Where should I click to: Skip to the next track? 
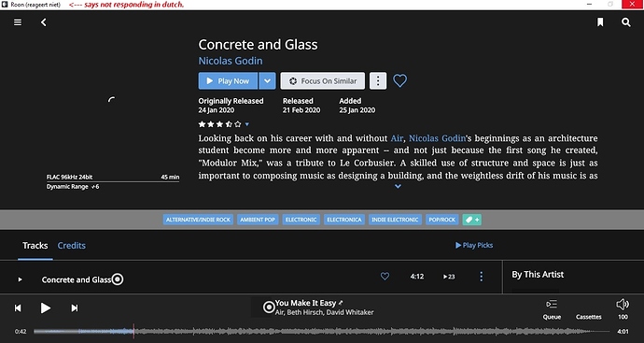(75, 308)
